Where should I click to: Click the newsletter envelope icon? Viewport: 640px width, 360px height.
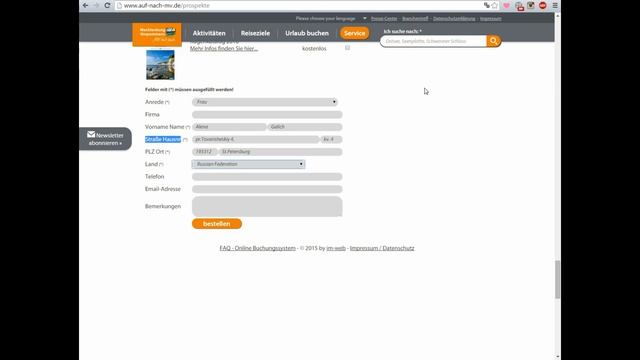coord(91,134)
